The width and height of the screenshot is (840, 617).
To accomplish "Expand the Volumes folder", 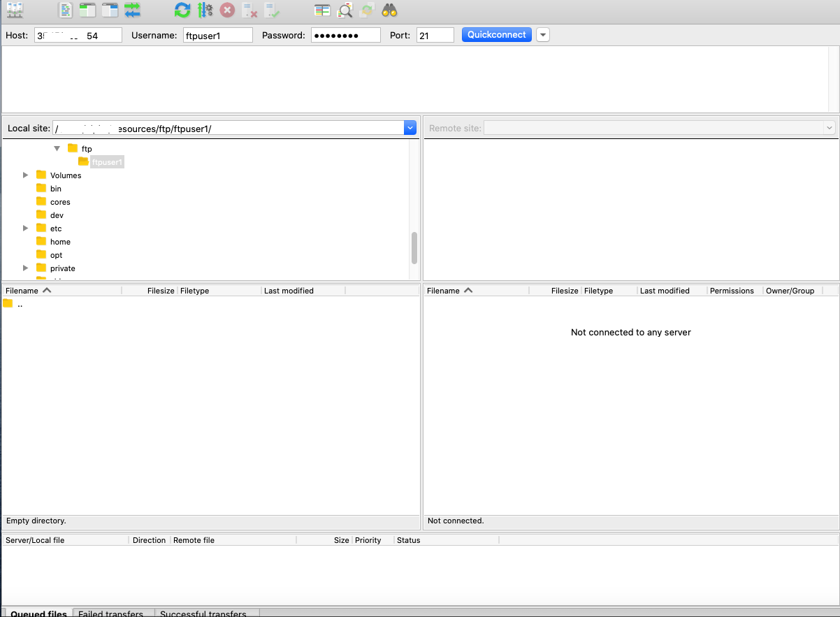I will [26, 175].
